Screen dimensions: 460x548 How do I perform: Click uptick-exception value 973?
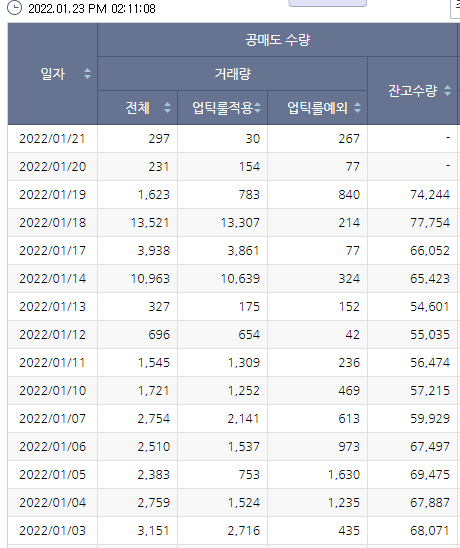click(x=349, y=446)
